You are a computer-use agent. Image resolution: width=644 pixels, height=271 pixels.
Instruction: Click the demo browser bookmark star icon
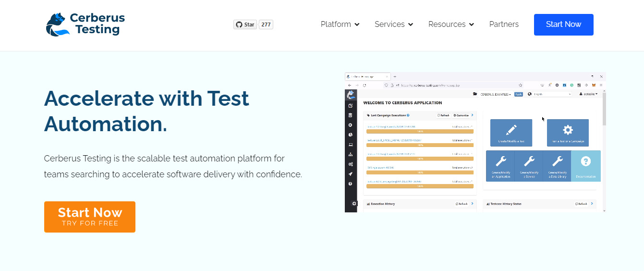tap(521, 85)
